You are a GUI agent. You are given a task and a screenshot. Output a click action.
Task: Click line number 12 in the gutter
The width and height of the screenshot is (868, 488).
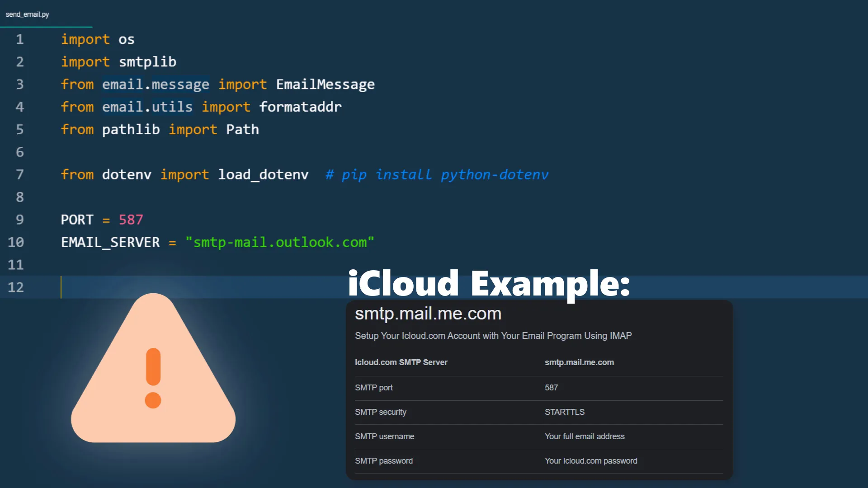(16, 288)
